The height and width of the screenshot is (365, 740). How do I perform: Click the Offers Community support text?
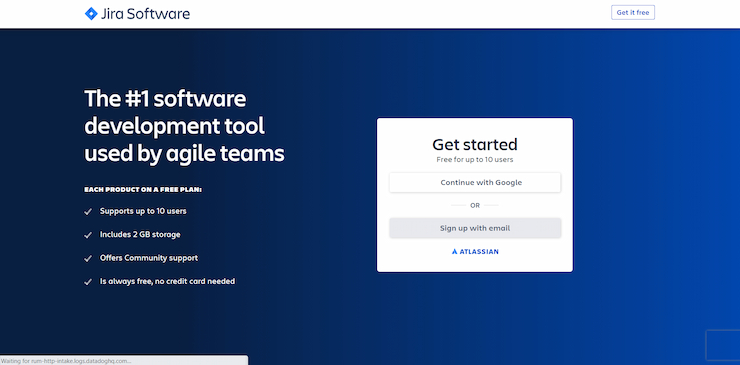149,258
